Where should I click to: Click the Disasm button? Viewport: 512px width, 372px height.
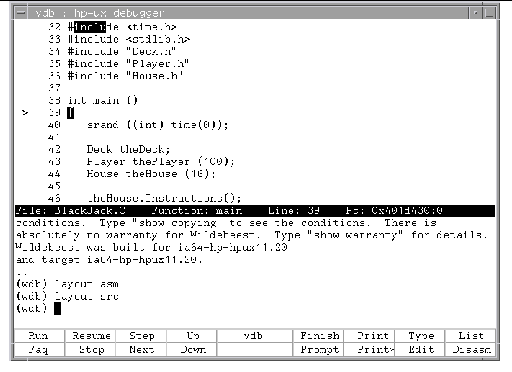(x=470, y=350)
